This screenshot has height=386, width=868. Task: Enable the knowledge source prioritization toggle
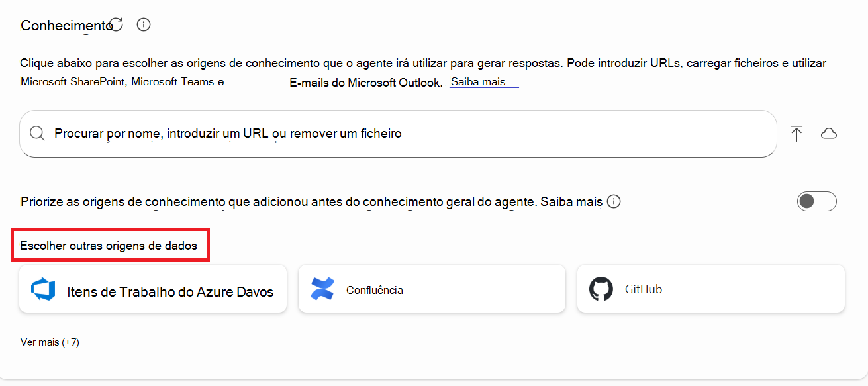816,201
